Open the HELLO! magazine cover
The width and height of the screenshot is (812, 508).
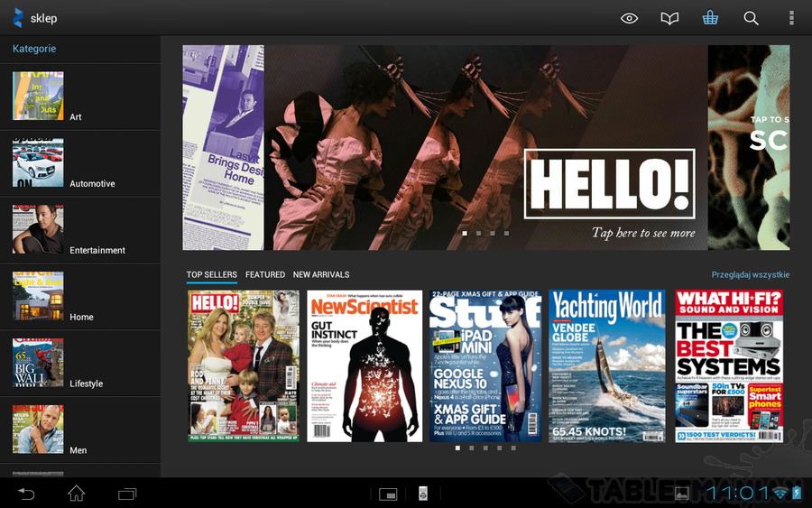[x=244, y=366]
